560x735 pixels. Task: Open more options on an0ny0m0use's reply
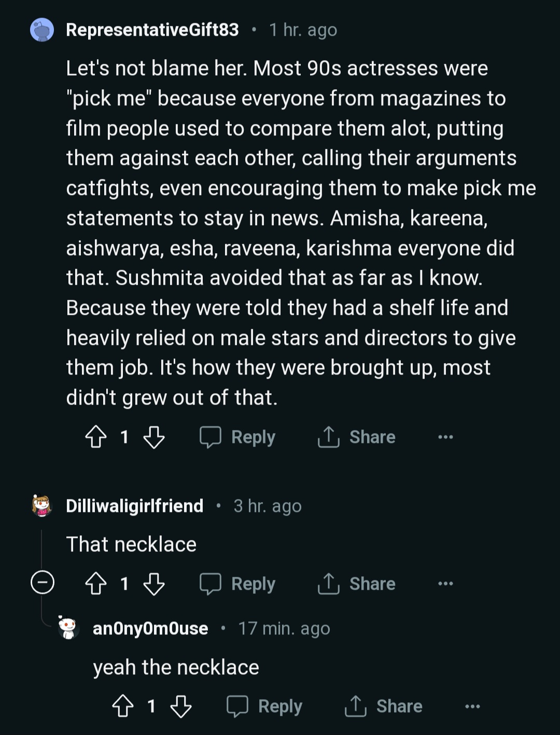(472, 706)
